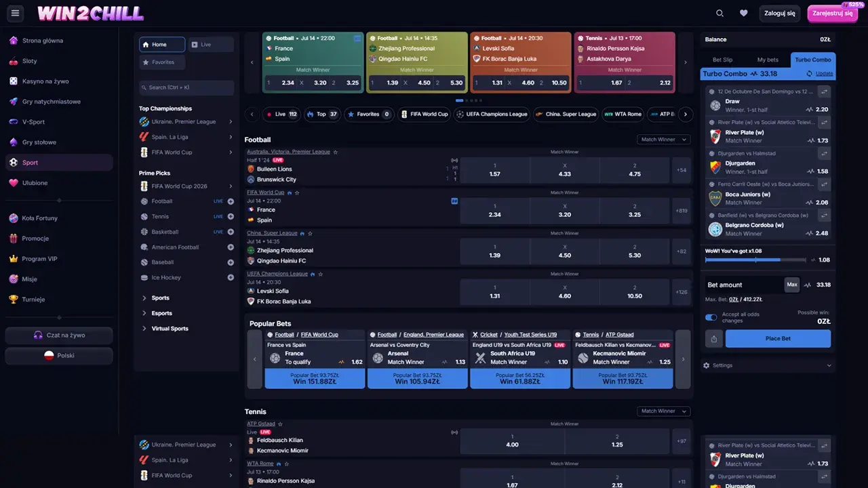Open the V-Sport controller icon
Image resolution: width=868 pixels, height=488 pixels.
coord(14,122)
